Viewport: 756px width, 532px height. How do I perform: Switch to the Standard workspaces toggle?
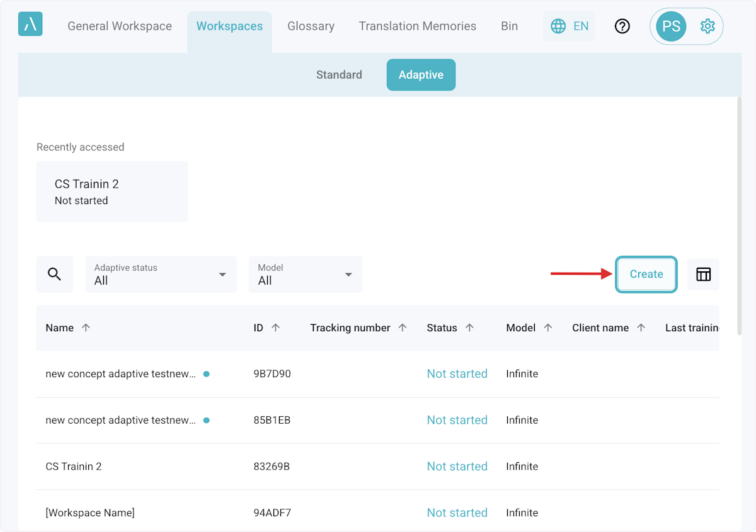pos(339,75)
